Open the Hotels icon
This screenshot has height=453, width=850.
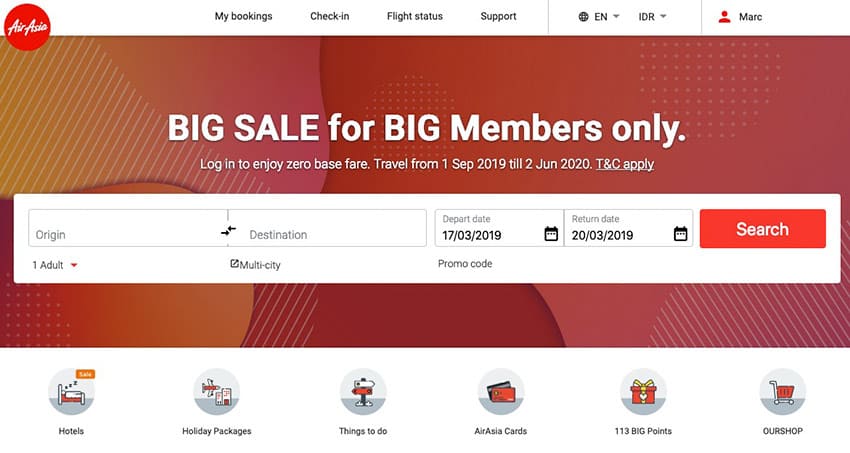pyautogui.click(x=71, y=392)
